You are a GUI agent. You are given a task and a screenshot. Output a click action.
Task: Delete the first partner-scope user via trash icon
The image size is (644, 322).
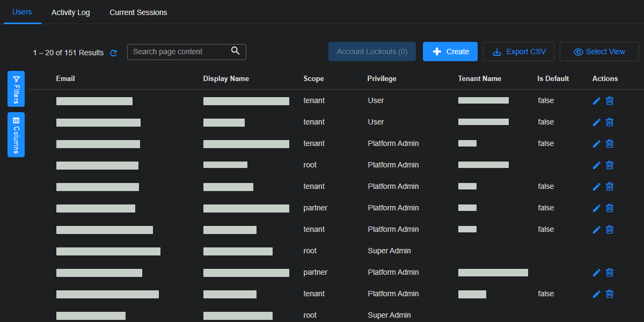click(x=610, y=208)
